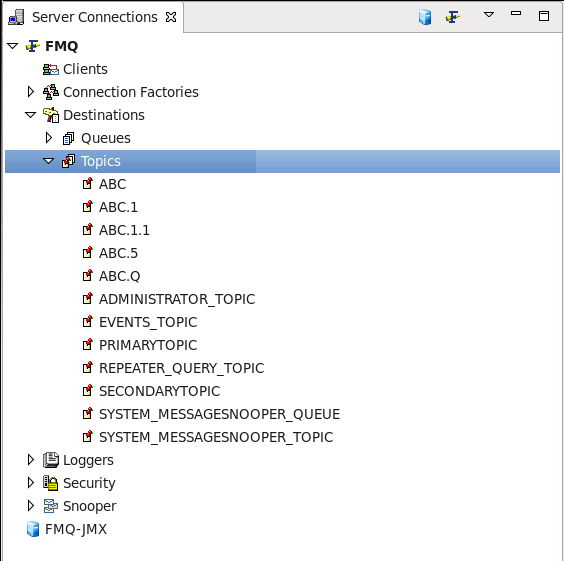Collapse the Topics node
564x561 pixels.
[49, 161]
